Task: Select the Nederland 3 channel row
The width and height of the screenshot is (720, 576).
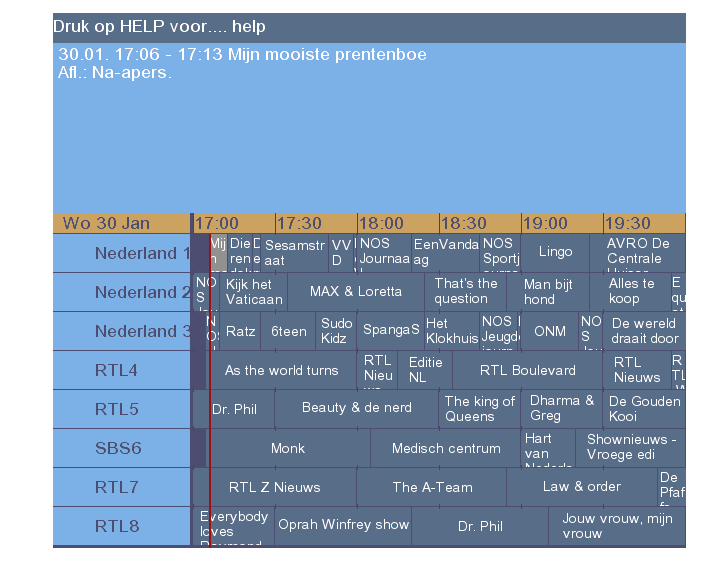Action: 122,331
